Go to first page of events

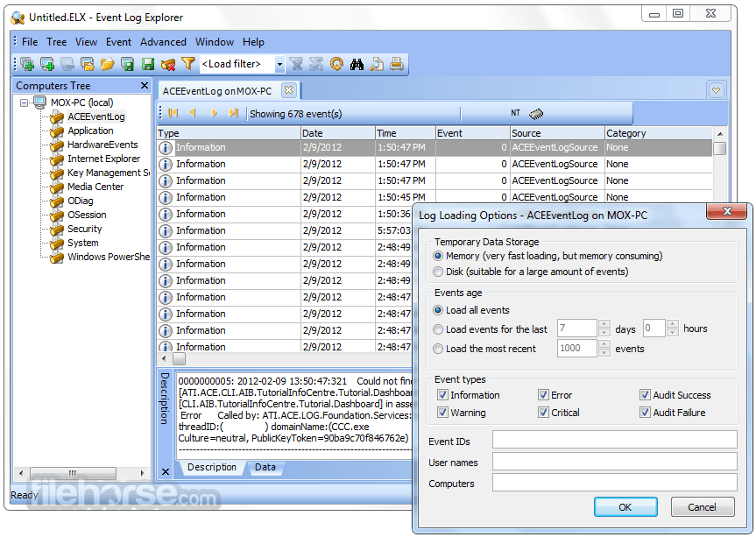(x=173, y=113)
